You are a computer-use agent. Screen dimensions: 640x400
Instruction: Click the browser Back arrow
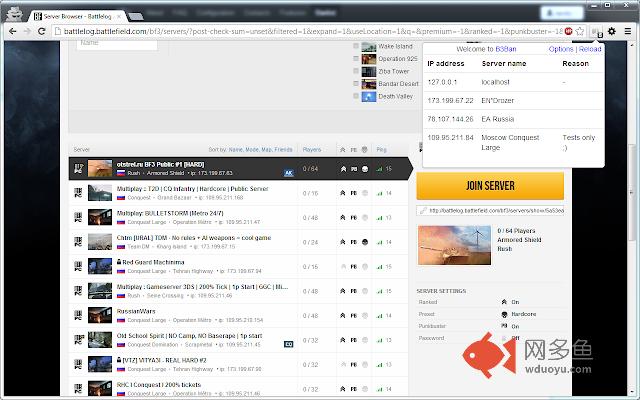(x=12, y=31)
